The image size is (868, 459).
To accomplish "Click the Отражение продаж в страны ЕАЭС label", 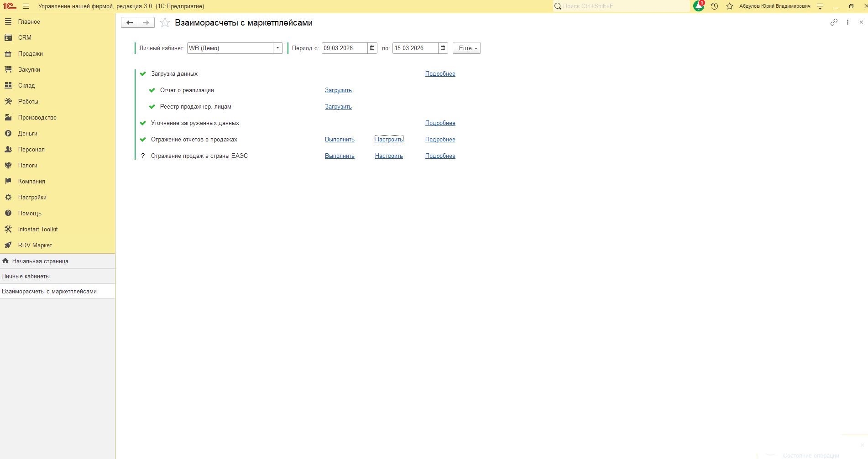I will coord(199,156).
